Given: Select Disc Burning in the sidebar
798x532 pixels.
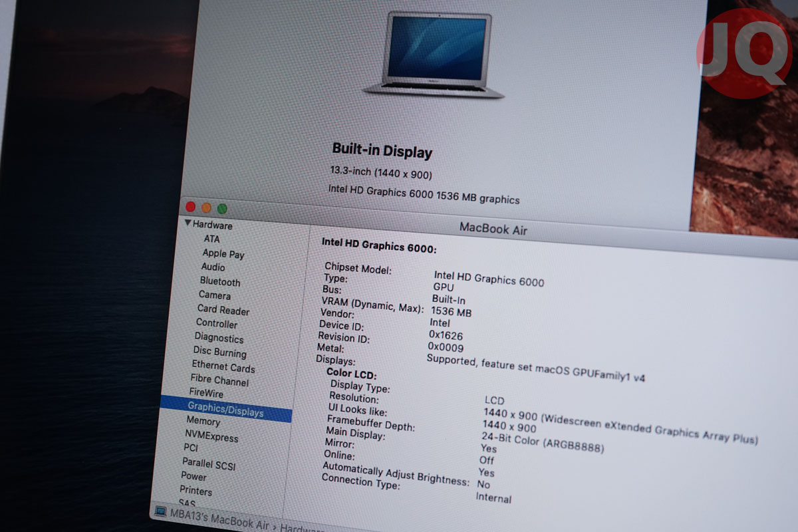Looking at the screenshot, I should coord(219,352).
